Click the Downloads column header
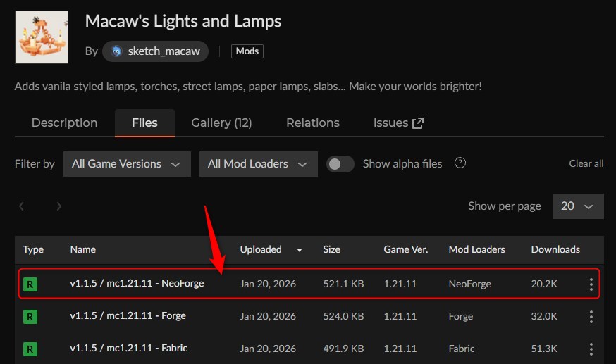The height and width of the screenshot is (364, 616). (x=555, y=249)
